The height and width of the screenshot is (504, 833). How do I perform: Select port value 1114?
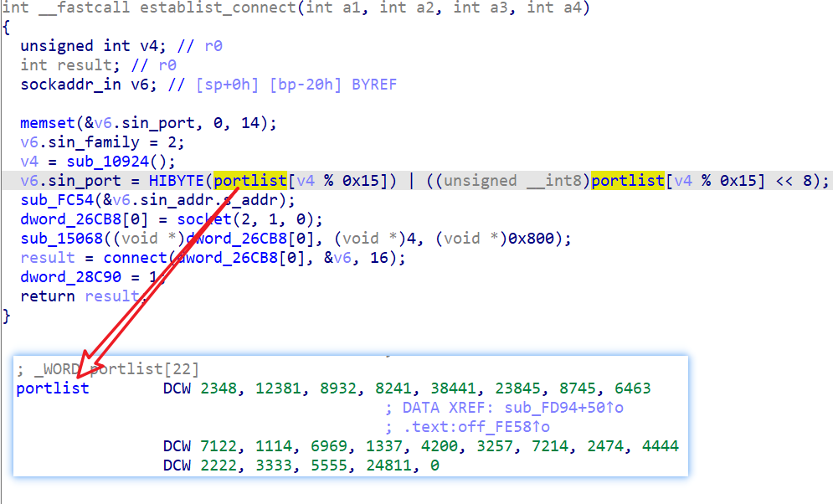tap(274, 446)
